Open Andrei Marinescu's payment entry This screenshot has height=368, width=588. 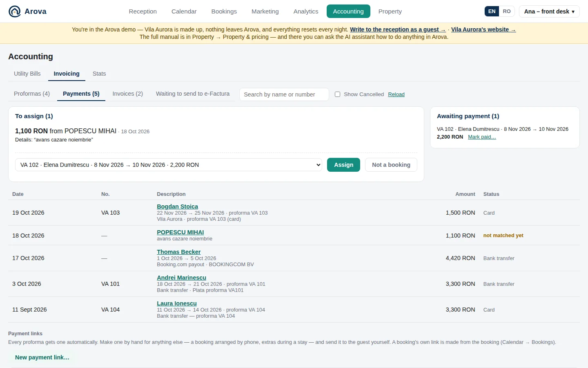[x=181, y=278]
